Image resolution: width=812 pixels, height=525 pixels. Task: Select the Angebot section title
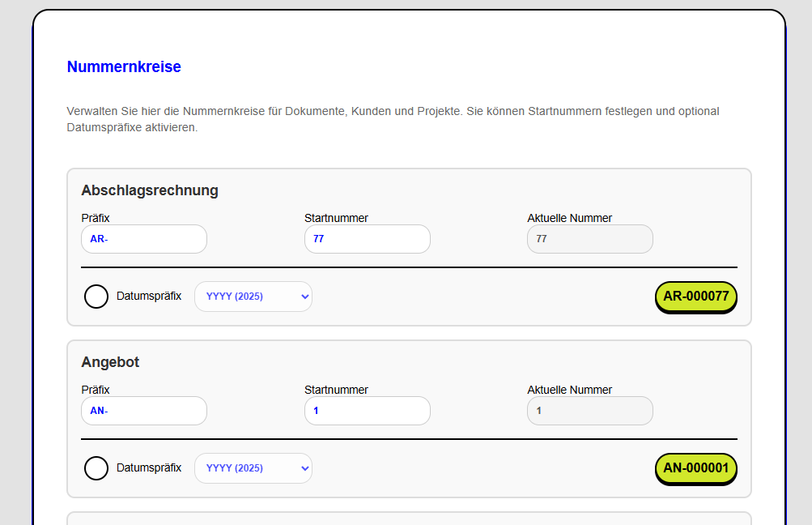pyautogui.click(x=110, y=362)
